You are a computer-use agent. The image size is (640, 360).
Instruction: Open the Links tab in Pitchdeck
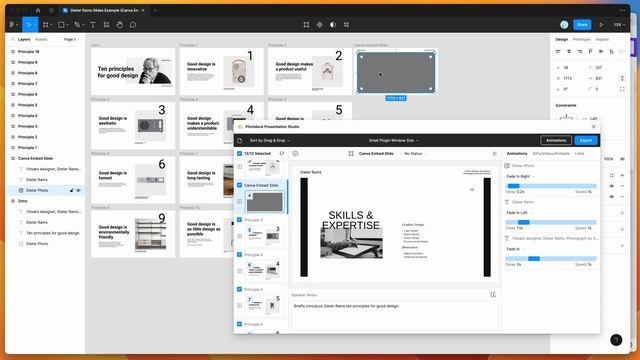click(579, 153)
